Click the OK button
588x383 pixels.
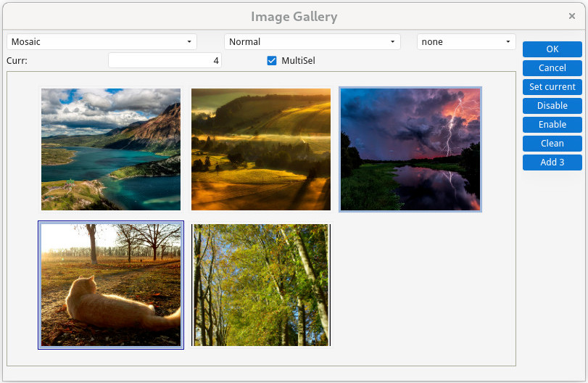click(x=552, y=49)
